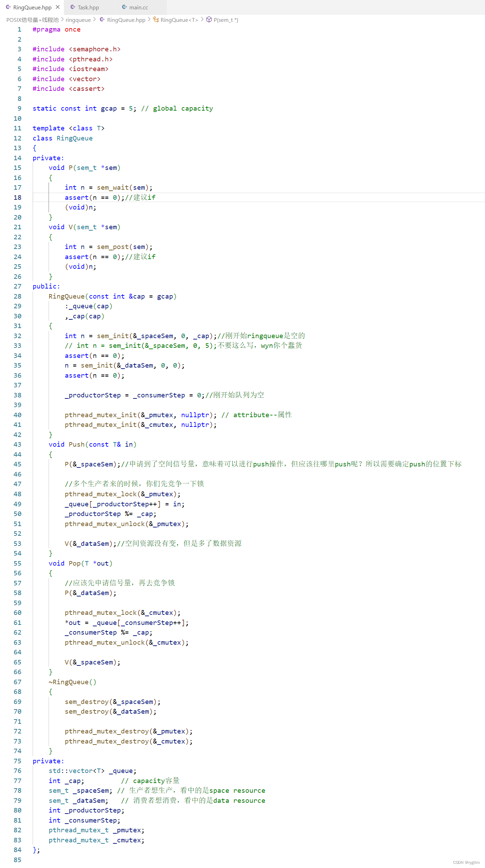Image resolution: width=485 pixels, height=868 pixels.
Task: Expand chevron after RingQueue.hpp breadcrumb
Action: [149, 19]
